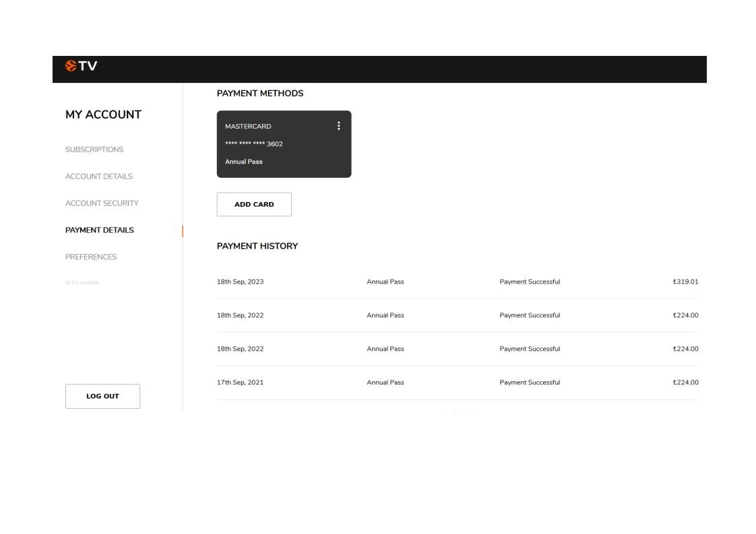
Task: Select the Mastercard name on saved card
Action: (x=248, y=127)
